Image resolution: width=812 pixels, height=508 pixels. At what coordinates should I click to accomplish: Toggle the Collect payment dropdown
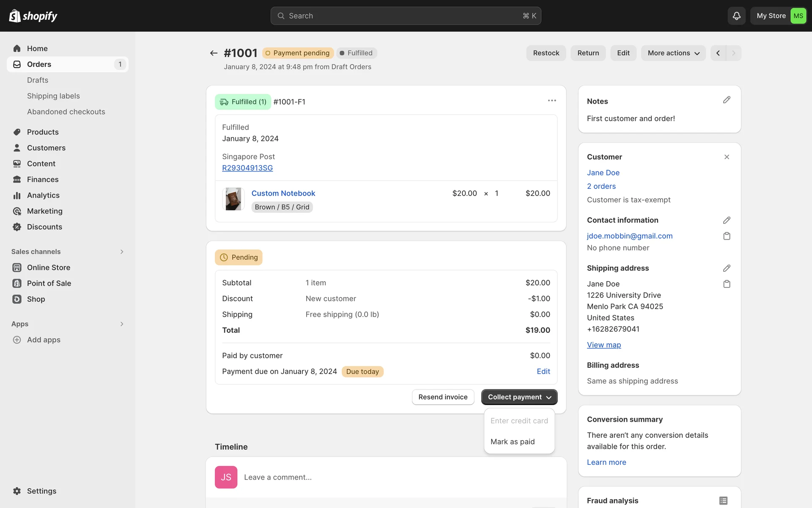[519, 397]
